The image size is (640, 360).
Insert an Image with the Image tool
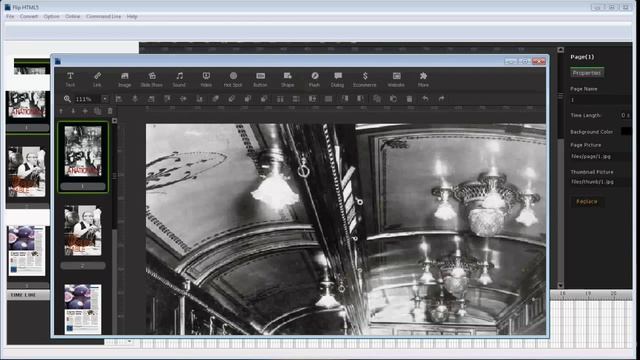pyautogui.click(x=124, y=79)
